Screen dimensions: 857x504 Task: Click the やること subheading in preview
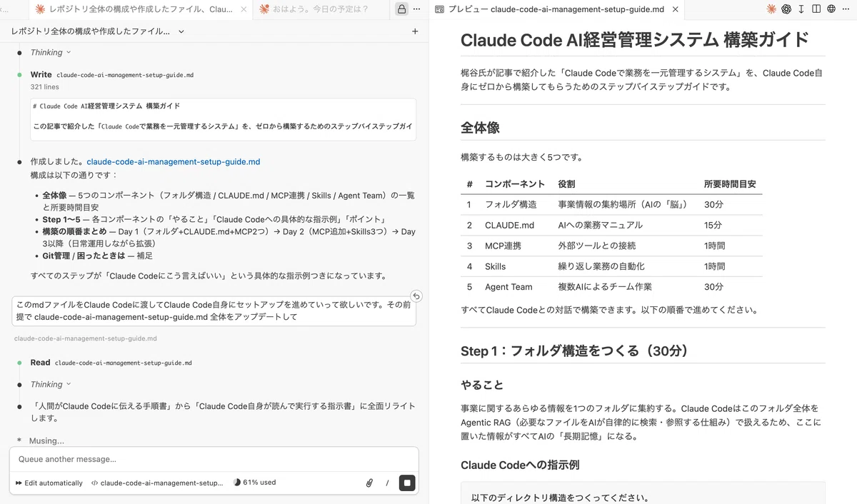click(482, 385)
